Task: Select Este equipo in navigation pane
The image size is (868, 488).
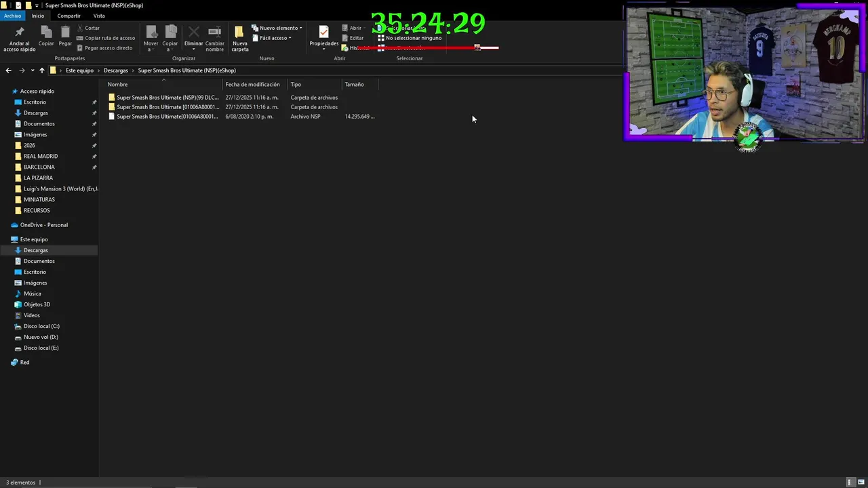Action: 33,239
